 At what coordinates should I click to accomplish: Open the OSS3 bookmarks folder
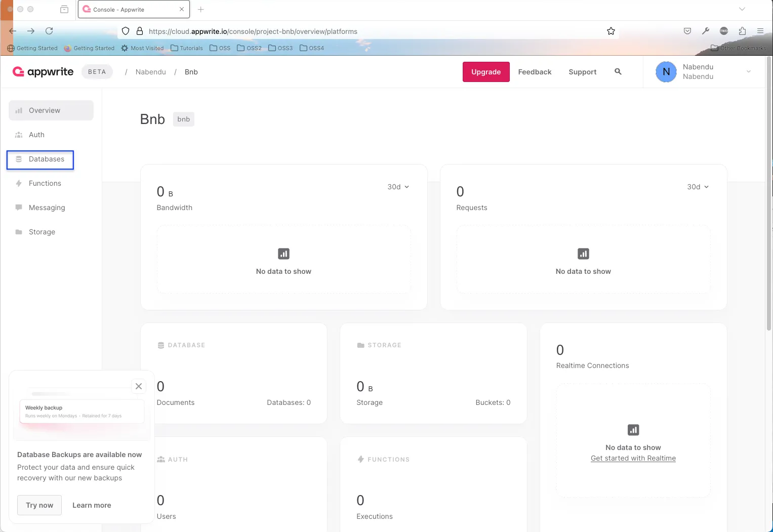click(280, 48)
